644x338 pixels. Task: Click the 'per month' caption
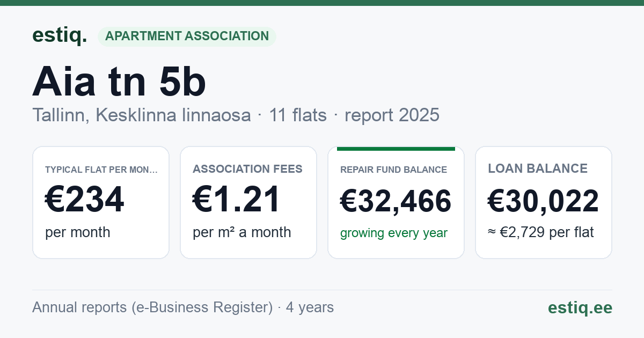coord(78,232)
